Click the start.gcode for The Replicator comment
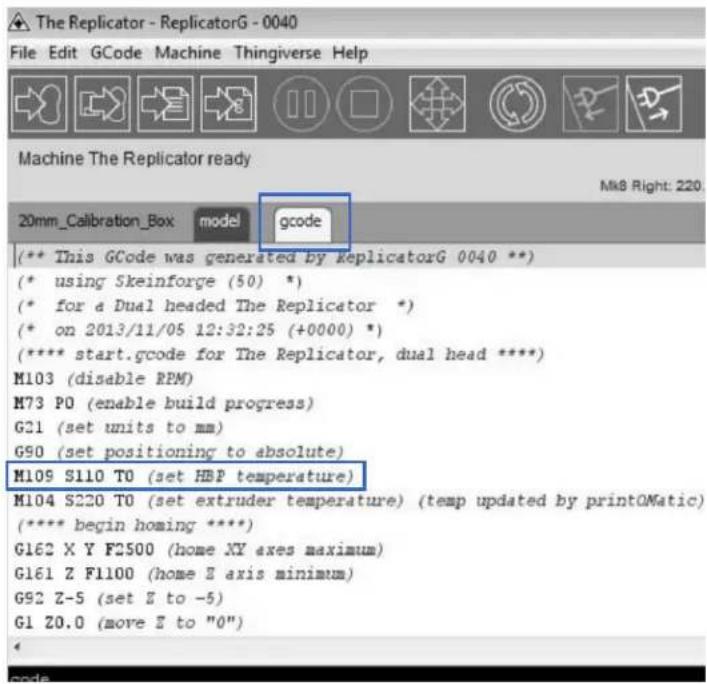This screenshot has height=684, width=707. coord(280,354)
